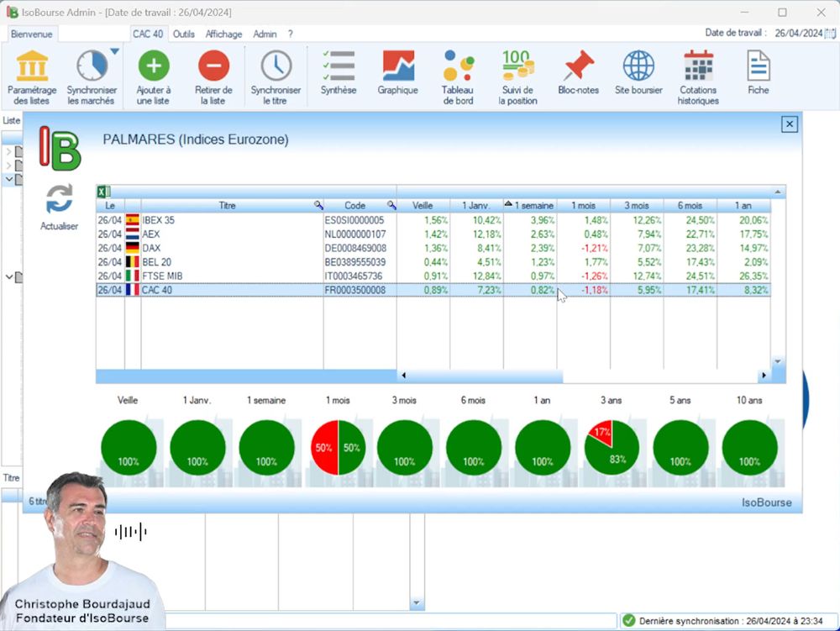Open calendar next to Date de travail
The height and width of the screenshot is (631, 840).
(x=831, y=34)
